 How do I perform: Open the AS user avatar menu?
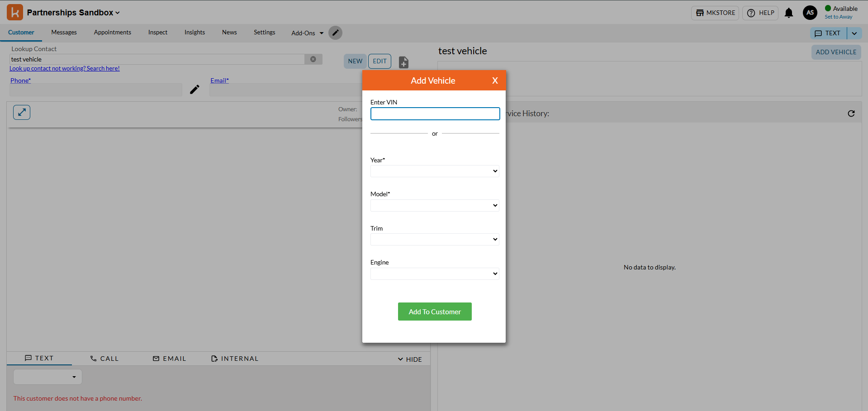[x=810, y=13]
